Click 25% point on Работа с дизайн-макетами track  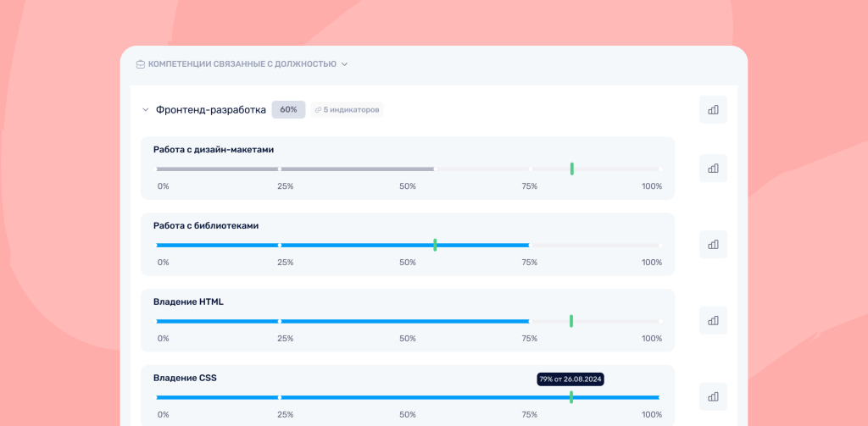tap(280, 169)
